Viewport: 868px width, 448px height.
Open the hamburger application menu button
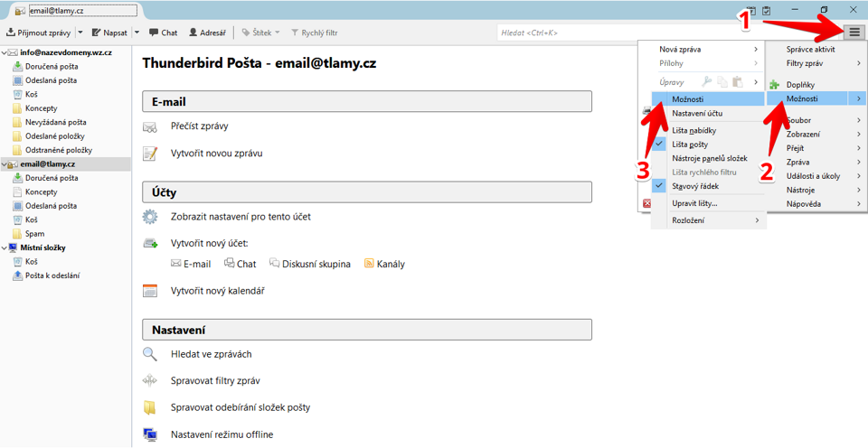pyautogui.click(x=854, y=33)
